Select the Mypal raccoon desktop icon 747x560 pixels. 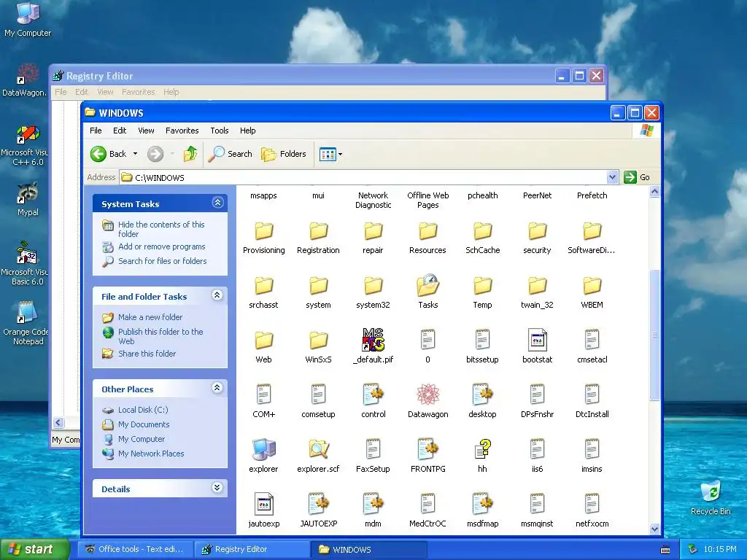point(28,199)
